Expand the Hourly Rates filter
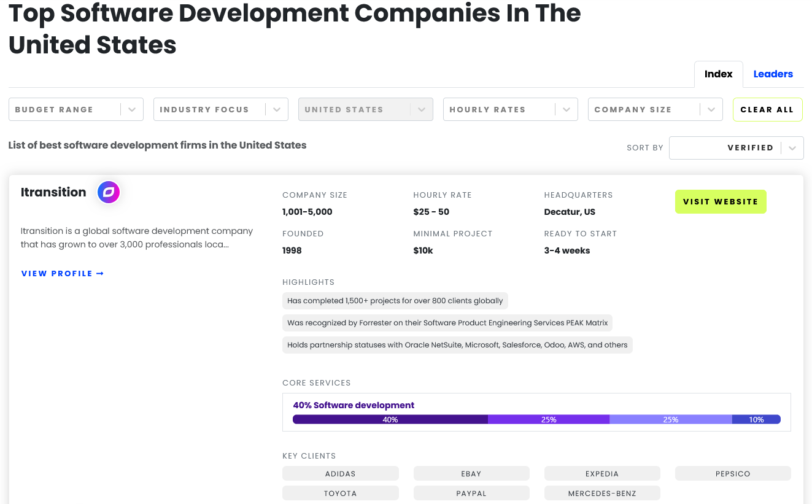 511,109
